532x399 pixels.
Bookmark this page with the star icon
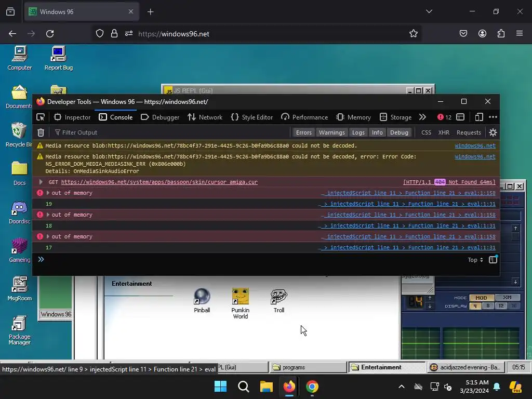point(413,34)
